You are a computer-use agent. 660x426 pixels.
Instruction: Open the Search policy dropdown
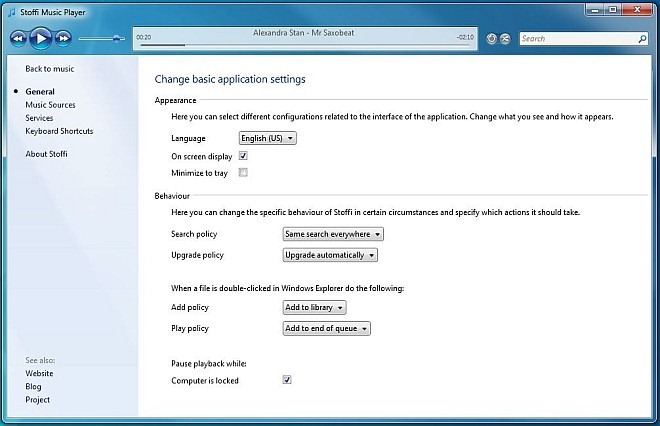[x=333, y=234]
